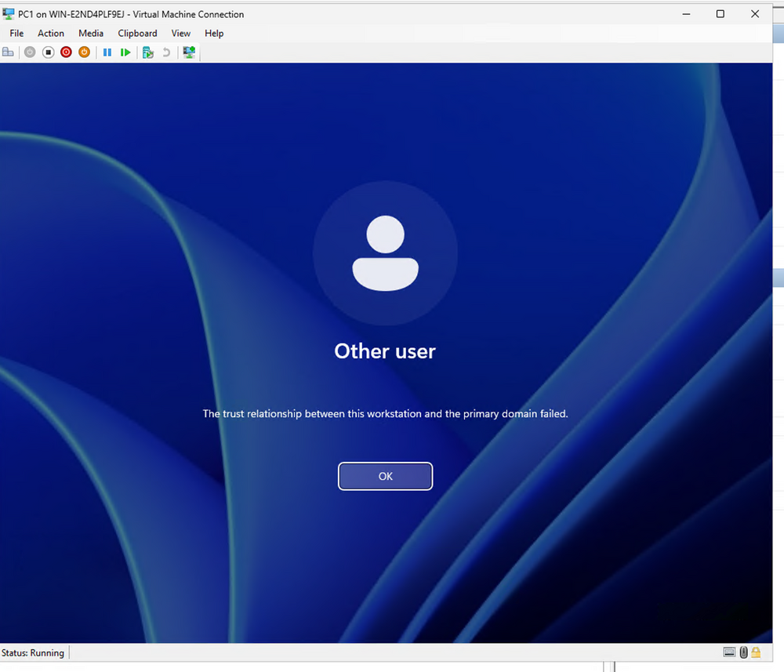Reset the virtual machine
Image resolution: width=784 pixels, height=672 pixels.
(x=125, y=52)
